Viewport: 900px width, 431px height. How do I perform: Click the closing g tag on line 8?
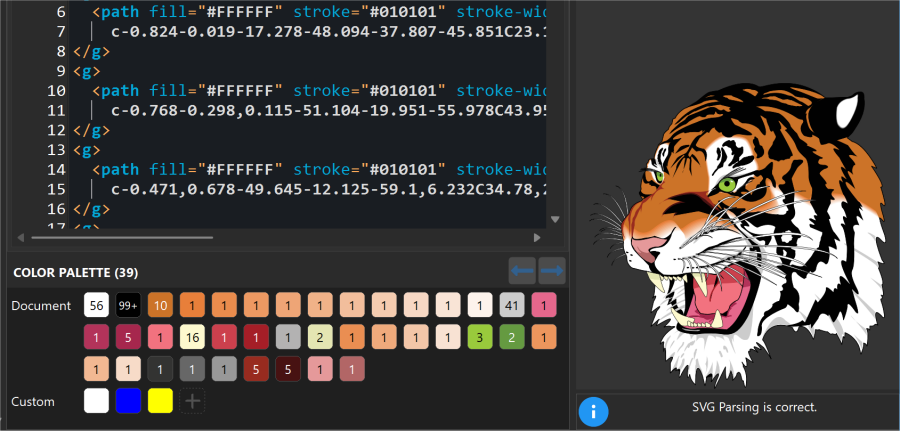(91, 52)
